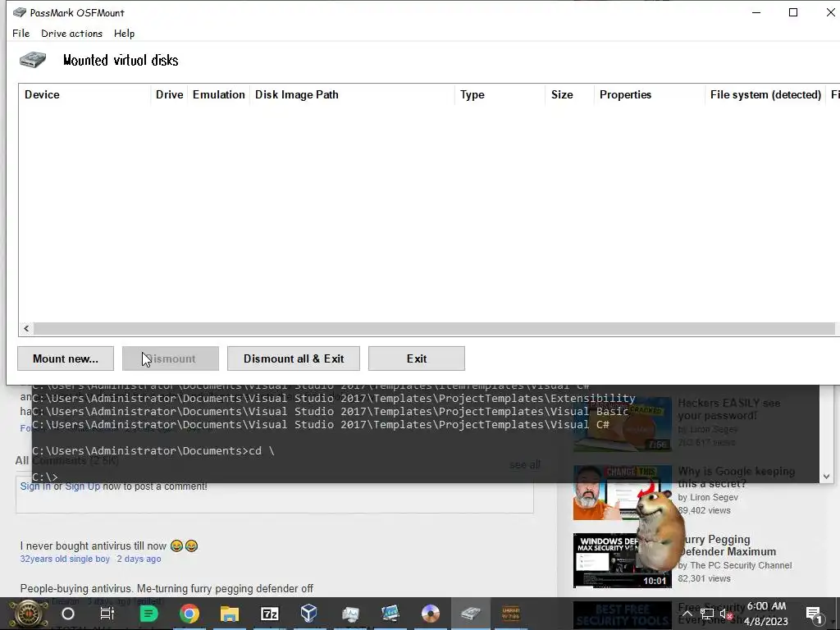The image size is (840, 630).
Task: Click the horizontal scrollbar track in disk list
Action: pos(434,328)
